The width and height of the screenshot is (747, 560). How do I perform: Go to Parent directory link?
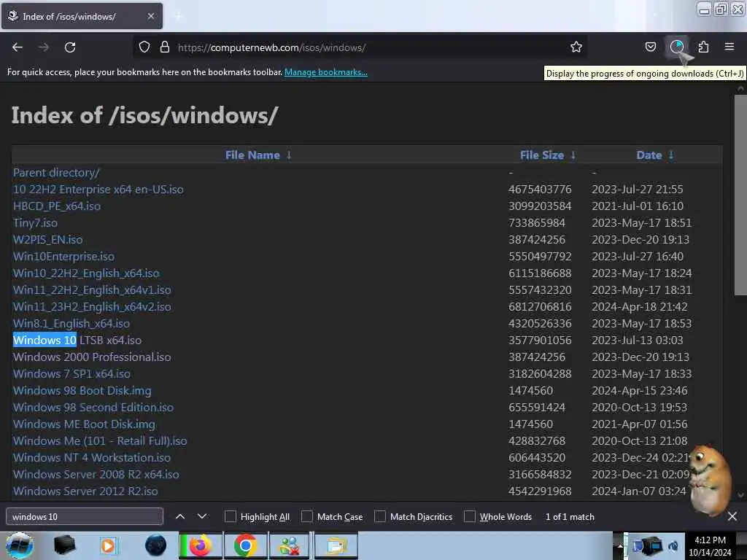(56, 172)
